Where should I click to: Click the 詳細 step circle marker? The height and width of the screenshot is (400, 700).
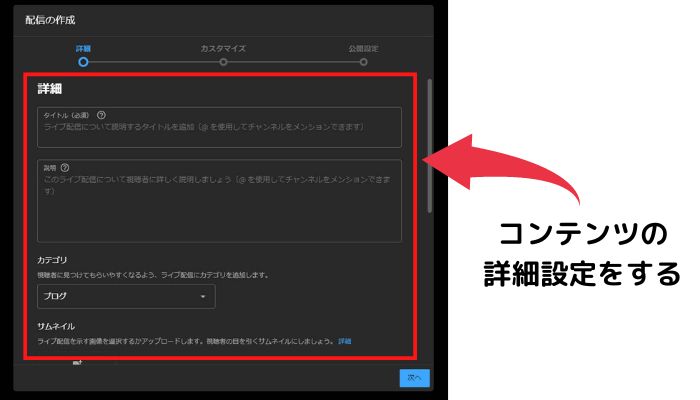(x=83, y=62)
